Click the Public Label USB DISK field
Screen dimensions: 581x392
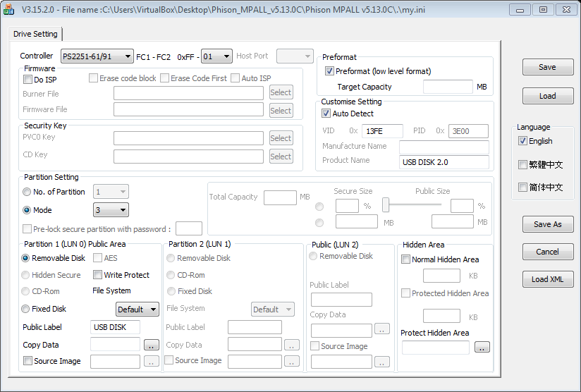(115, 327)
